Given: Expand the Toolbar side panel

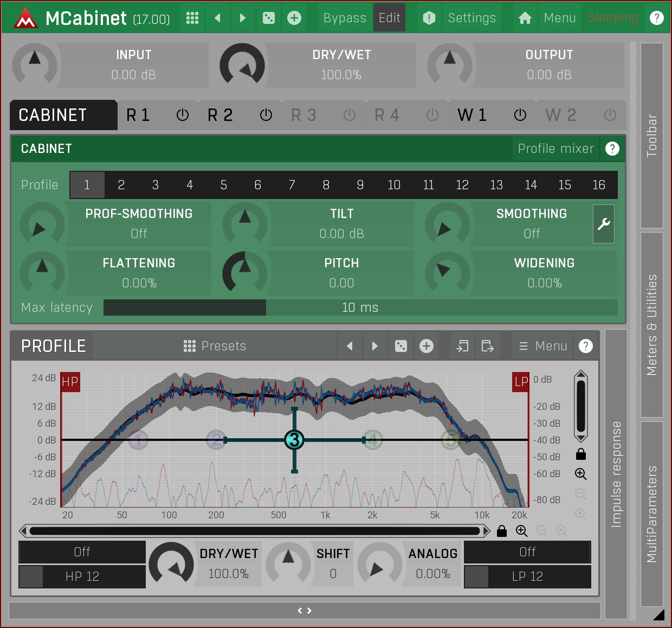Looking at the screenshot, I should [x=651, y=136].
